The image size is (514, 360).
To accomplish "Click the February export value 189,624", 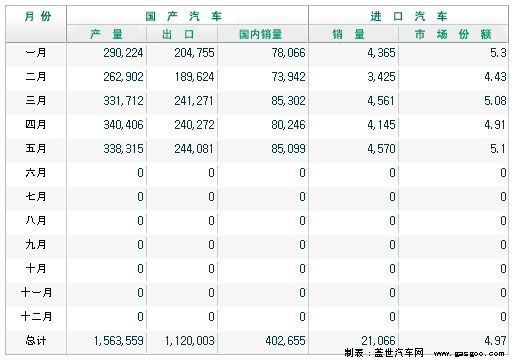I will point(194,77).
